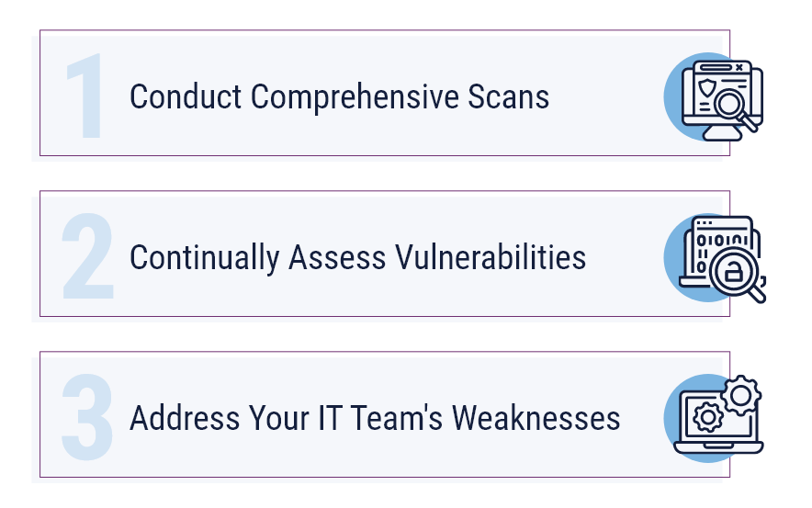Click the binary digits in document icon

[x=722, y=241]
